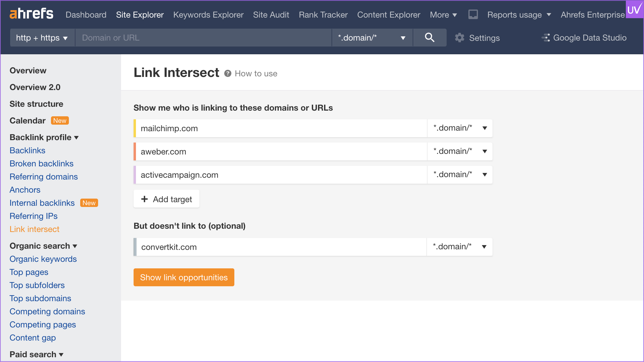Open Competing domains report
The image size is (644, 362).
pyautogui.click(x=47, y=311)
